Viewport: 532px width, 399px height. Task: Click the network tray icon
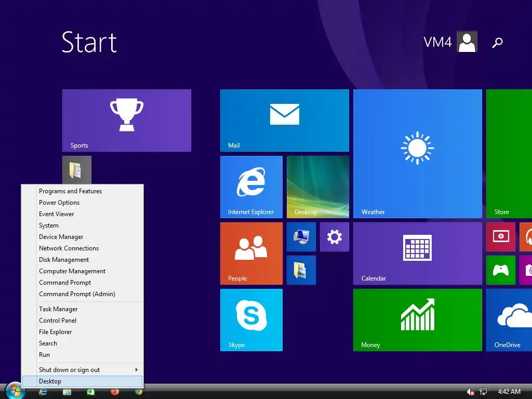pyautogui.click(x=483, y=392)
